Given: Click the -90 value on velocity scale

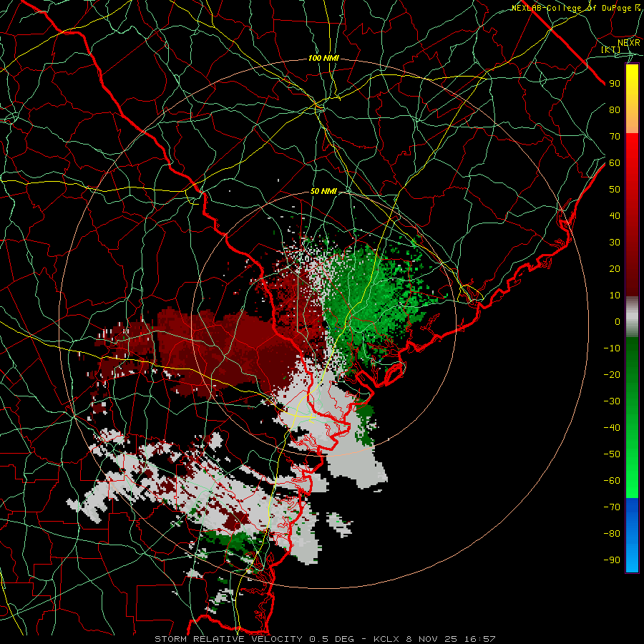Looking at the screenshot, I should coord(612,560).
